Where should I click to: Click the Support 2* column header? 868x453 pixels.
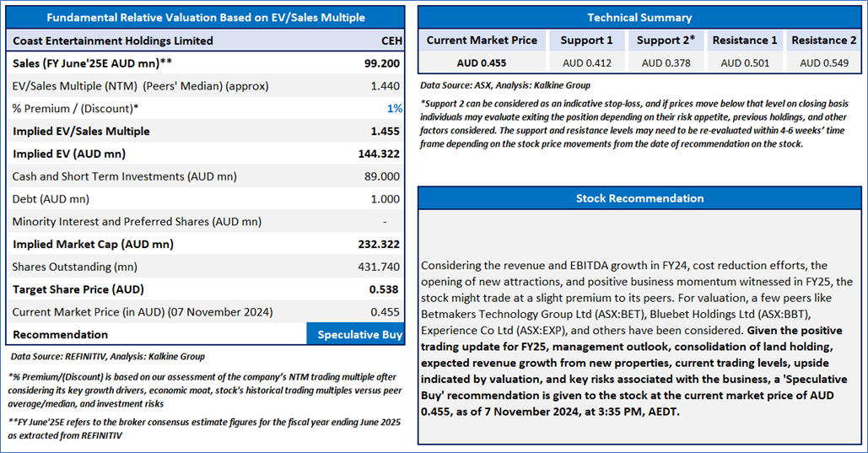coord(666,40)
